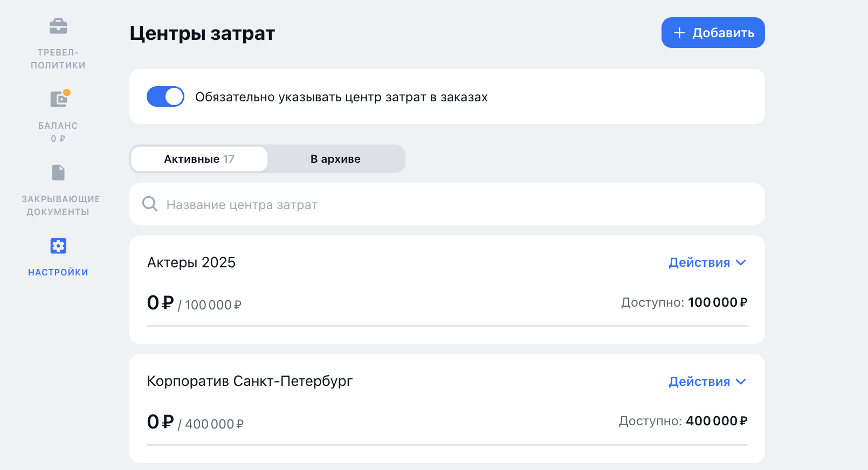Switch to the В архиве tab

pos(335,159)
